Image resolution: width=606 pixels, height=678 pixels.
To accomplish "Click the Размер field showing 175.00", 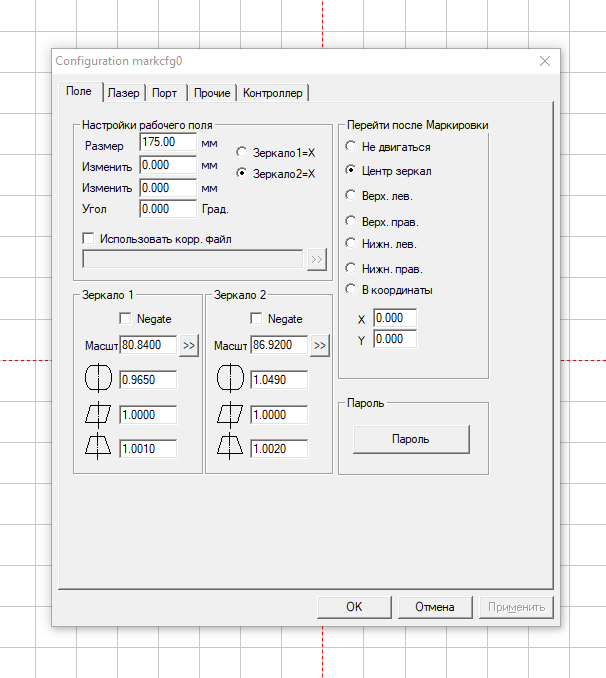I will (168, 142).
